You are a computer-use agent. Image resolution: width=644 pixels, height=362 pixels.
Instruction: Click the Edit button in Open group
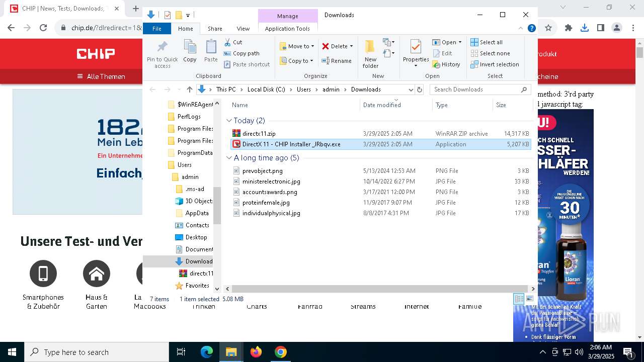442,53
